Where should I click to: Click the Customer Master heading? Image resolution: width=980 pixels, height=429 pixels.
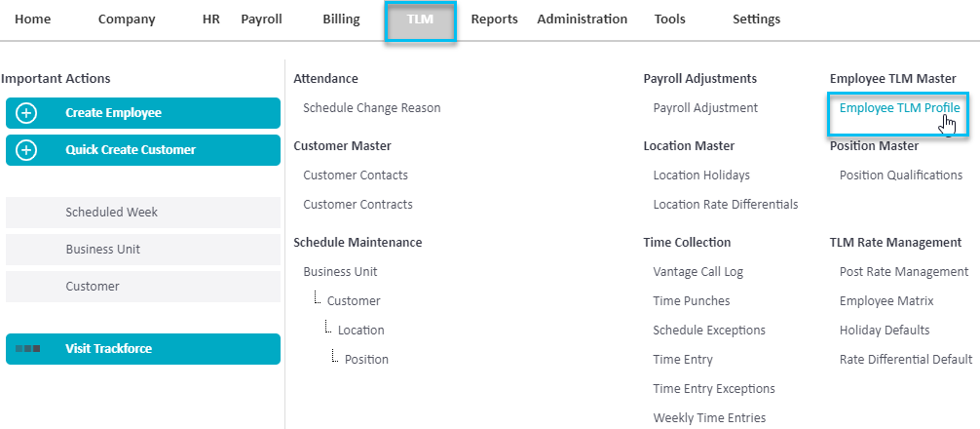[x=343, y=145]
